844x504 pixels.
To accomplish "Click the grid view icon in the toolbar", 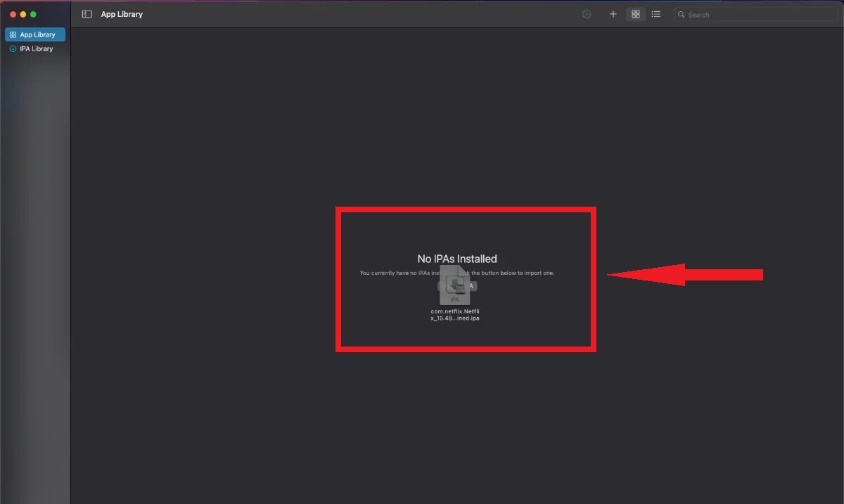I will click(x=635, y=13).
